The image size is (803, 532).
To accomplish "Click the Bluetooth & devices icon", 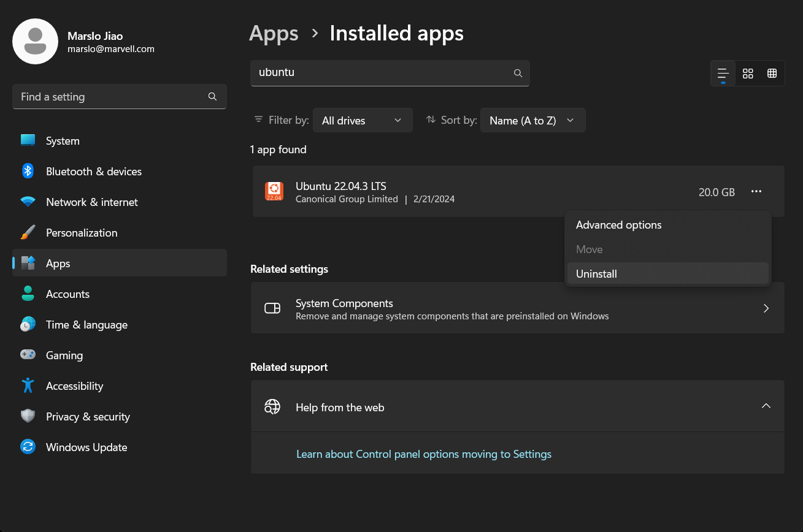I will (x=28, y=171).
